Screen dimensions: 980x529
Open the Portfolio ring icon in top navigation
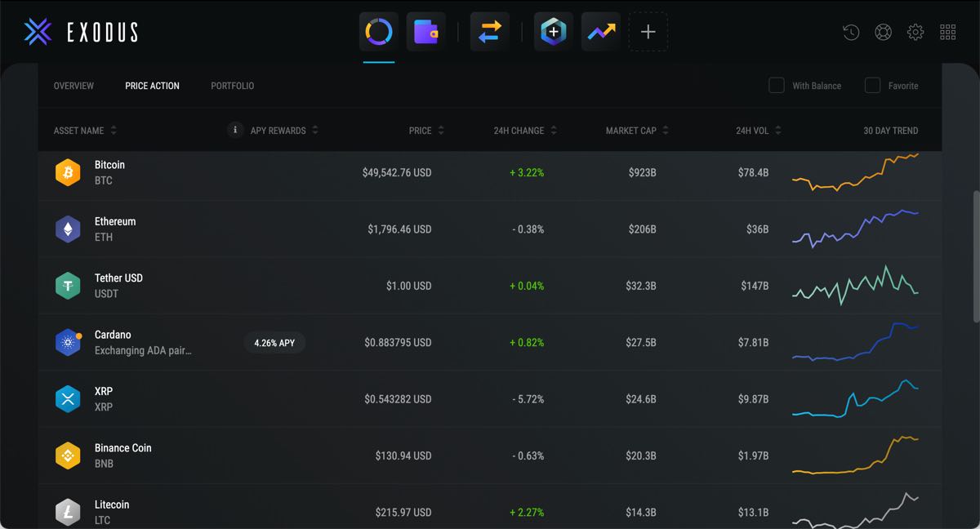379,33
